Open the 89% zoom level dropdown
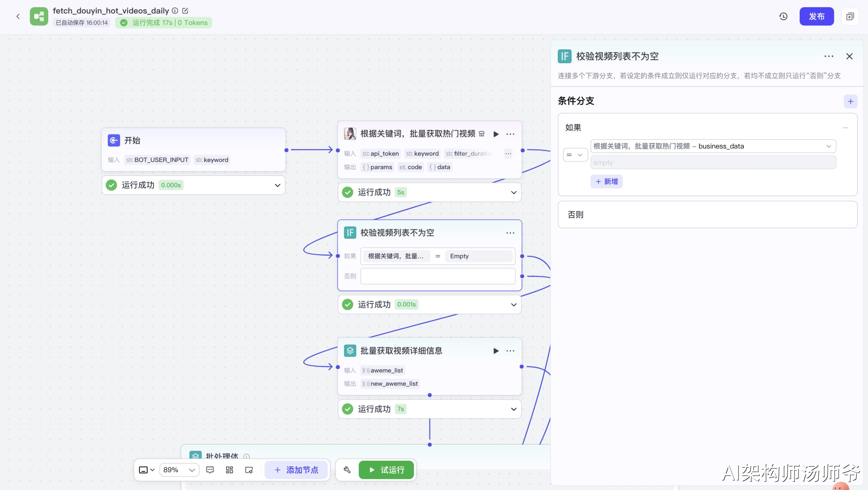This screenshot has width=868, height=490. [x=179, y=470]
